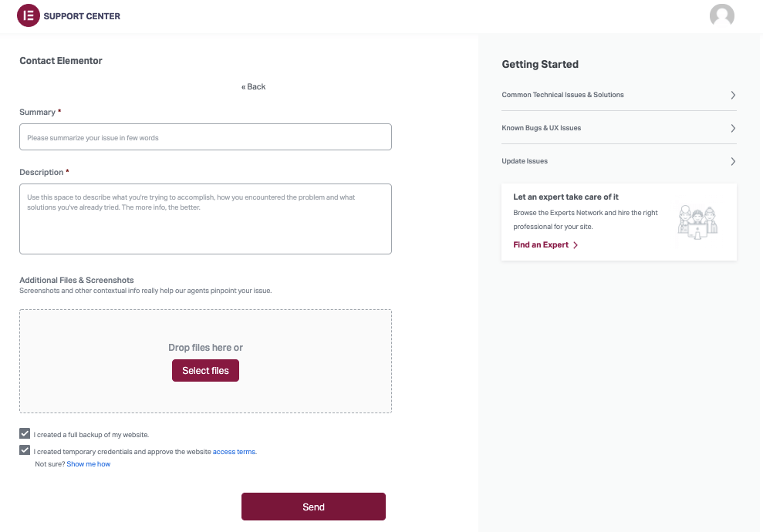Uncheck the full backup checkbox

pos(25,434)
